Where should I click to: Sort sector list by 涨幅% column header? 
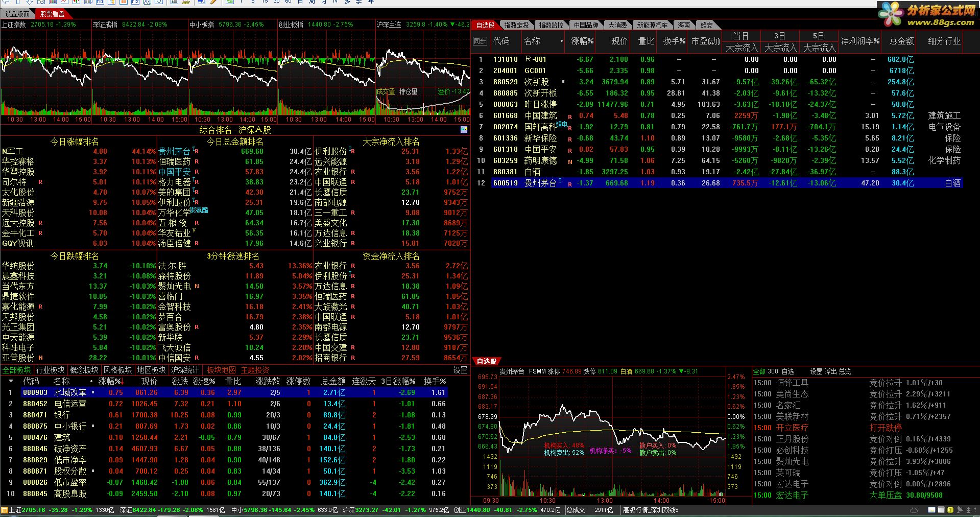pyautogui.click(x=110, y=381)
